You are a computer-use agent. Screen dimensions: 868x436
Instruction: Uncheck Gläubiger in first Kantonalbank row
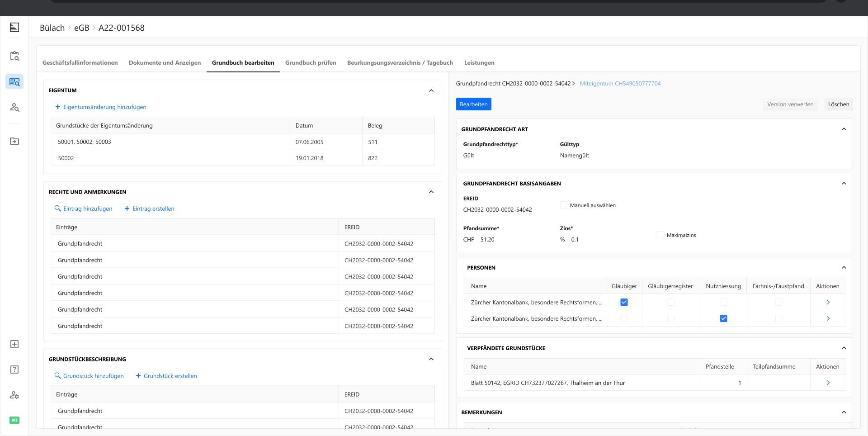coord(624,302)
